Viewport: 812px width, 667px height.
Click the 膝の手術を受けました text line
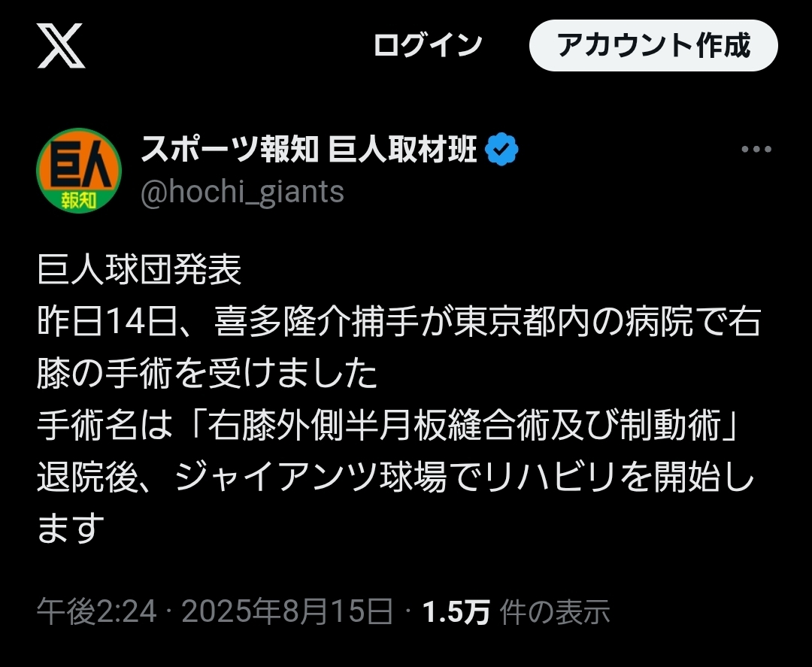pos(208,374)
